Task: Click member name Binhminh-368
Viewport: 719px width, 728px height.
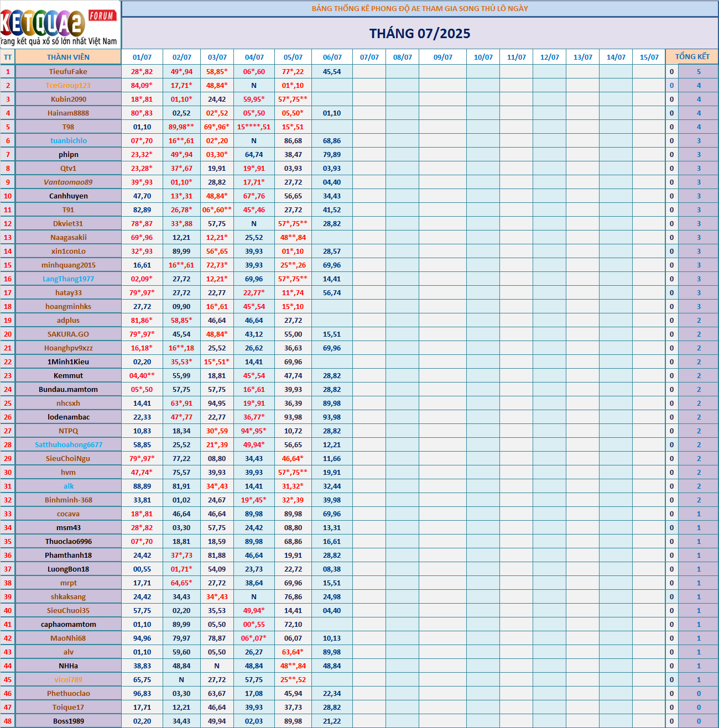Action: tap(68, 500)
